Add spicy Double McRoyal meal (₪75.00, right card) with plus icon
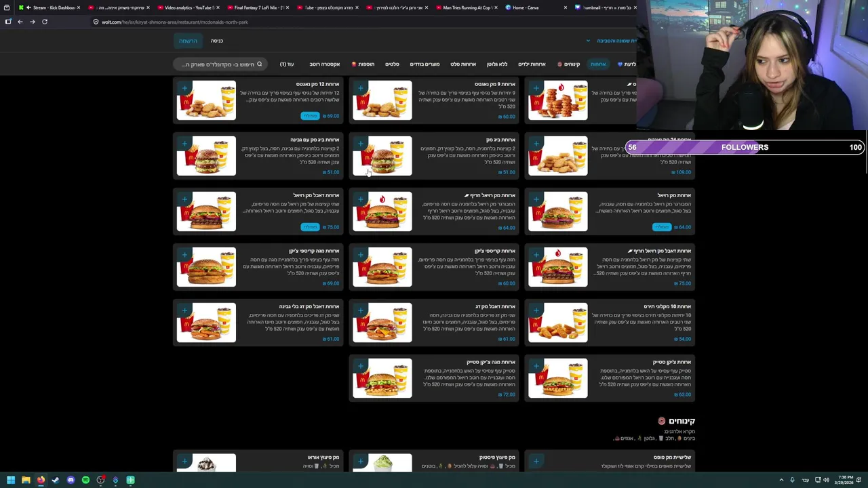868x488 pixels. coord(536,255)
